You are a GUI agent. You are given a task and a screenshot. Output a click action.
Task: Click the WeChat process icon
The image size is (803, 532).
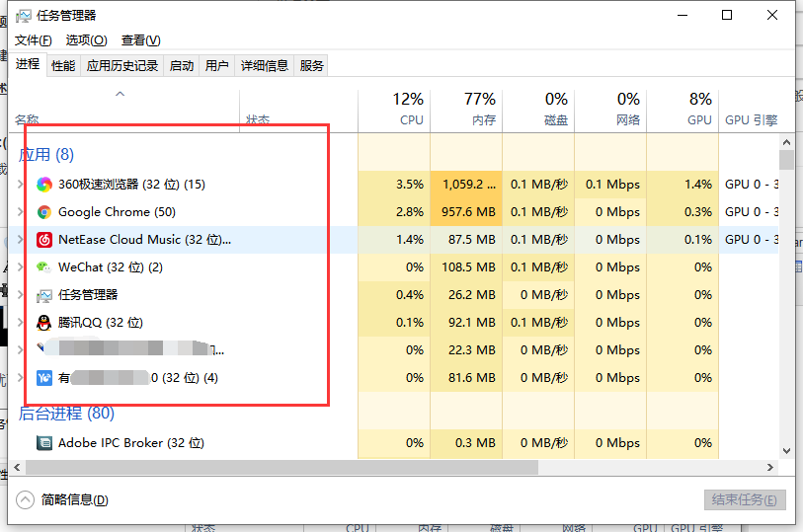[x=44, y=267]
